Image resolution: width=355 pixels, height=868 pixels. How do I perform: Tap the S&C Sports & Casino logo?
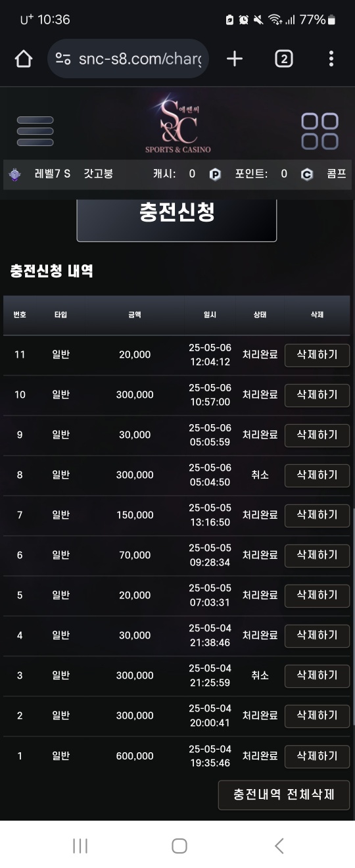[177, 123]
